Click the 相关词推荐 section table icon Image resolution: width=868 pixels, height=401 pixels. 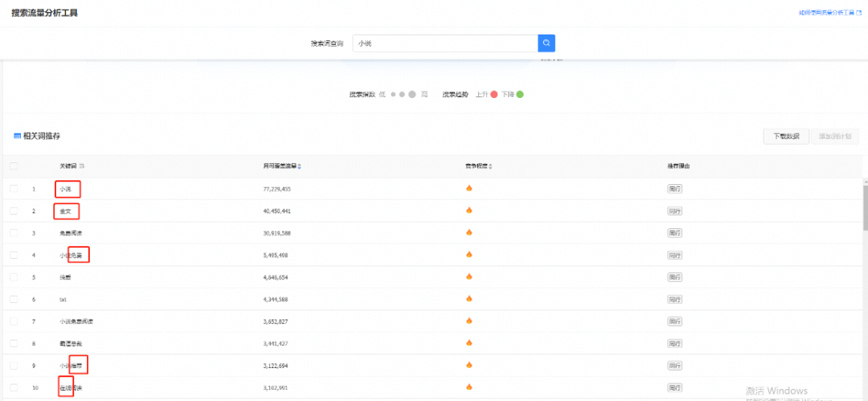(x=17, y=137)
